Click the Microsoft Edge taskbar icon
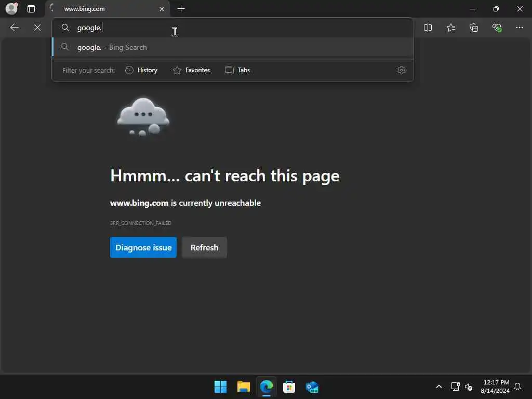Image resolution: width=532 pixels, height=399 pixels. [267, 387]
